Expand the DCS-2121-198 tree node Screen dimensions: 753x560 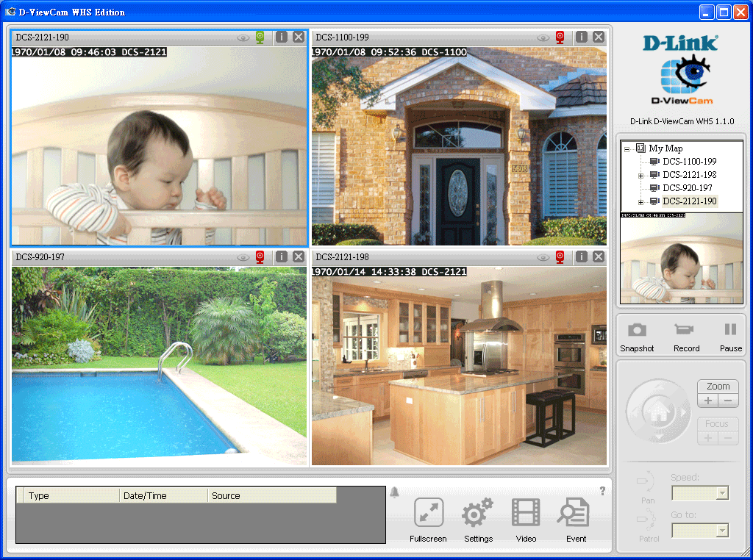[640, 175]
